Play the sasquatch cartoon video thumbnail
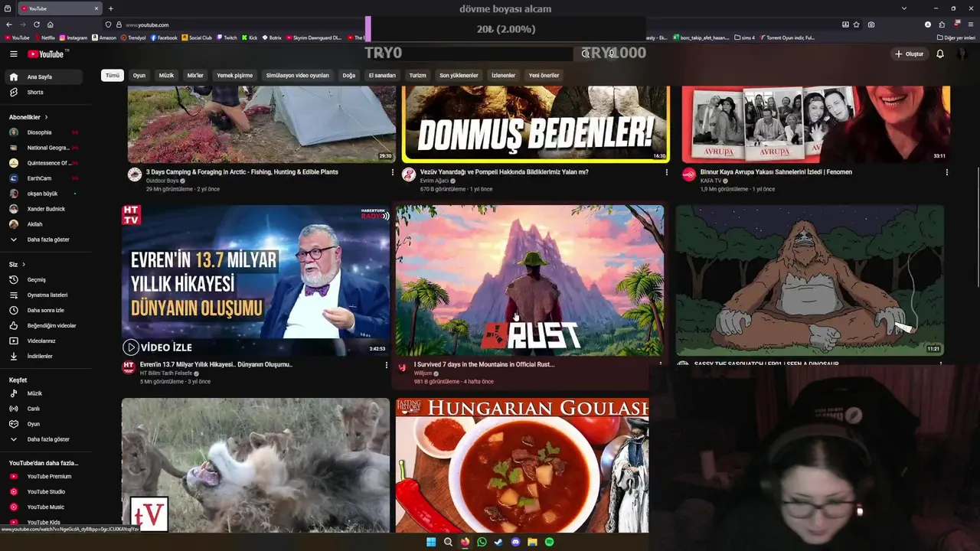This screenshot has height=551, width=980. tap(809, 280)
